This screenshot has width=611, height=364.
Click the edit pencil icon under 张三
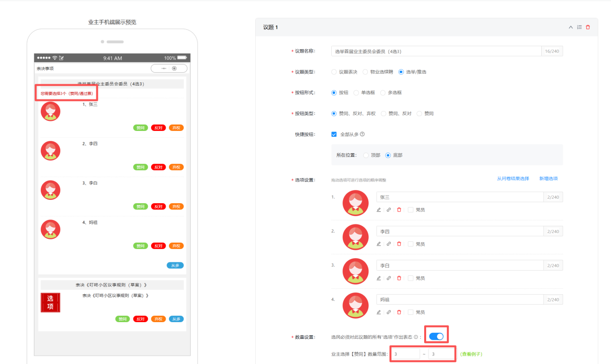(378, 210)
